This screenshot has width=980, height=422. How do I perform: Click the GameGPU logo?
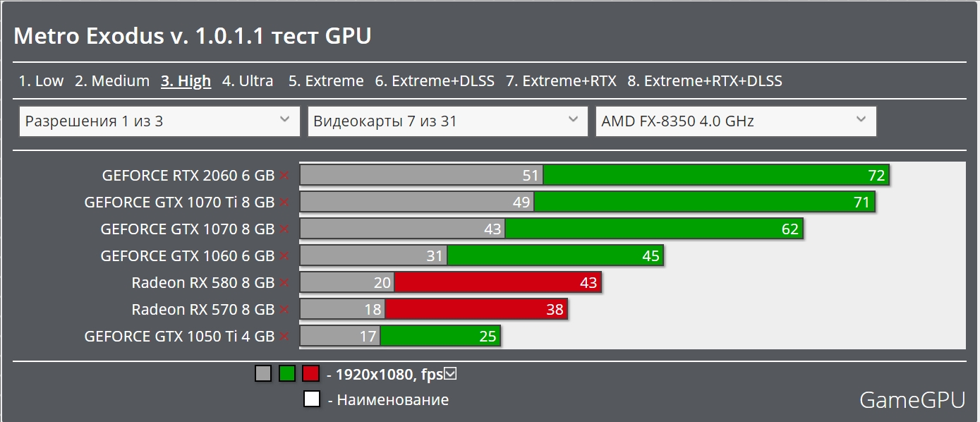[912, 400]
